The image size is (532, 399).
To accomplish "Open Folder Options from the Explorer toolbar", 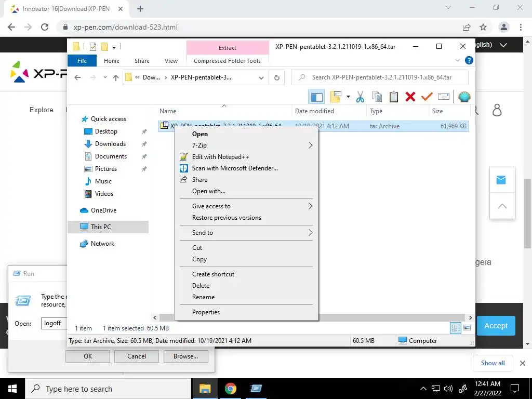I will (x=336, y=97).
